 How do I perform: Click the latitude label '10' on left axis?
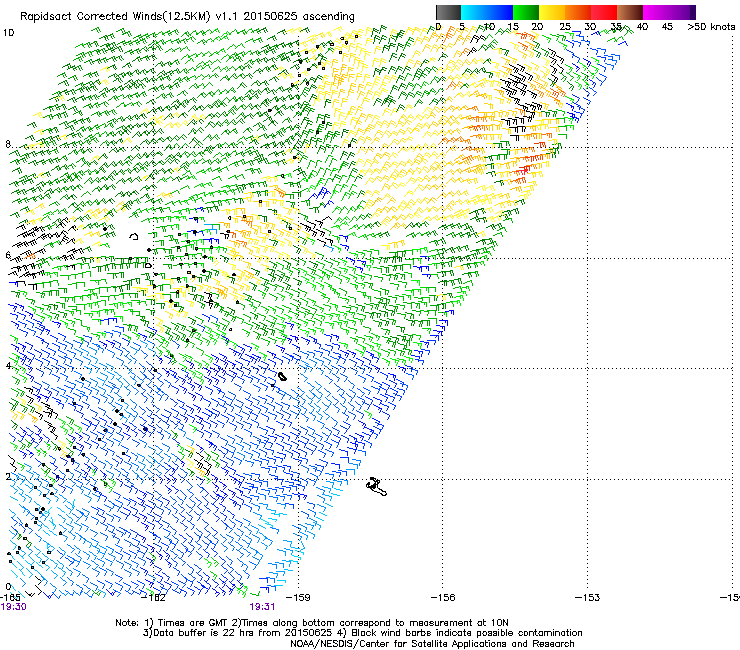(8, 33)
